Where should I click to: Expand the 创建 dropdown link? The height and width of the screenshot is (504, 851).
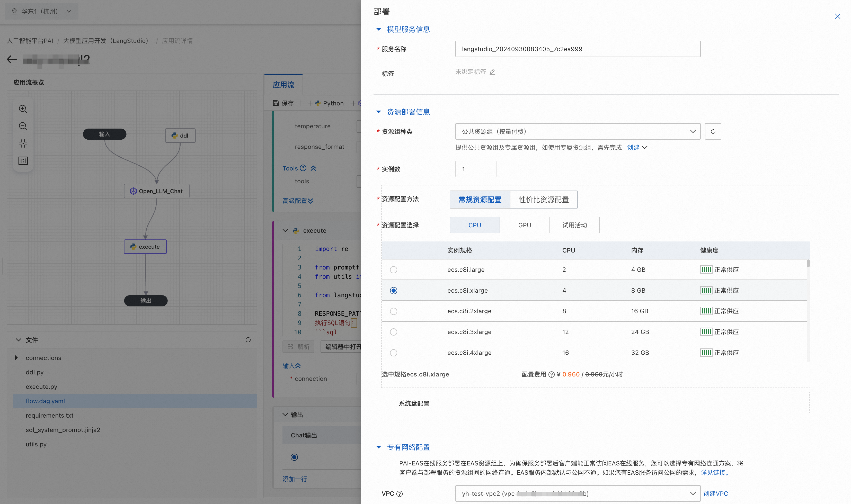(637, 147)
